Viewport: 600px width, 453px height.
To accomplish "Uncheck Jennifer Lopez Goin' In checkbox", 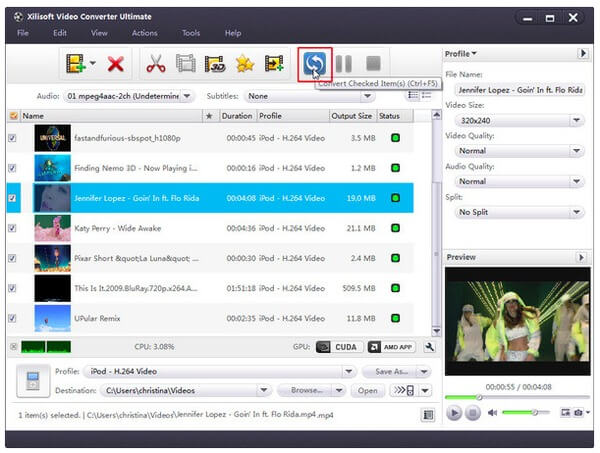I will (12, 198).
